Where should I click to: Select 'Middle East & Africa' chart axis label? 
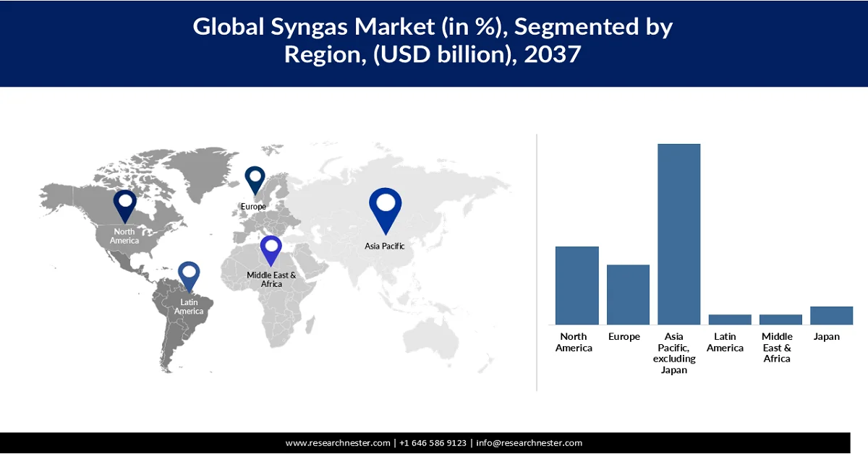777,348
